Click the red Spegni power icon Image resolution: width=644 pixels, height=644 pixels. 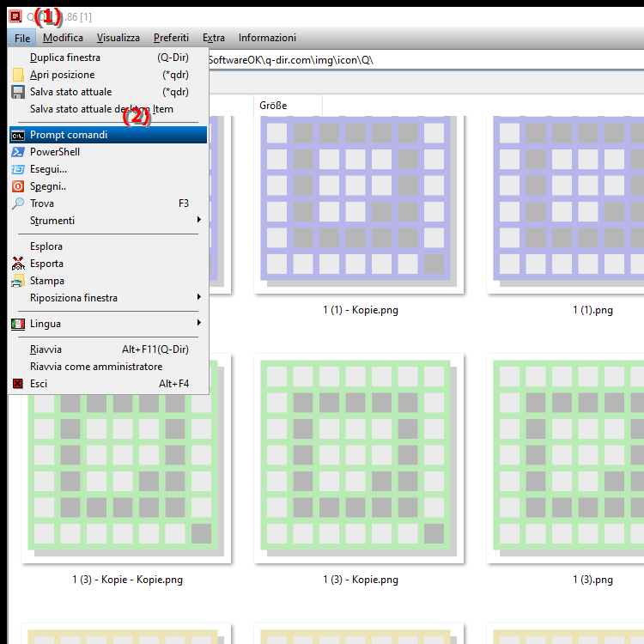click(17, 186)
